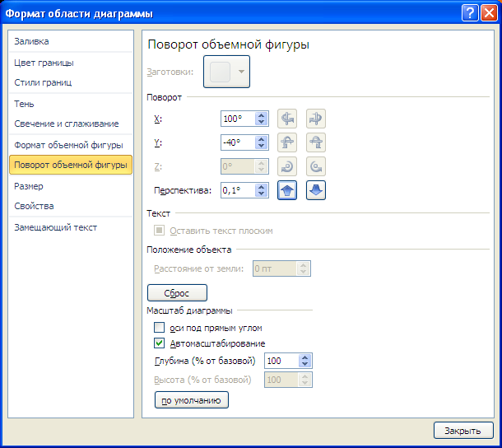Rotate X left using the first X rotation icon

click(x=287, y=119)
